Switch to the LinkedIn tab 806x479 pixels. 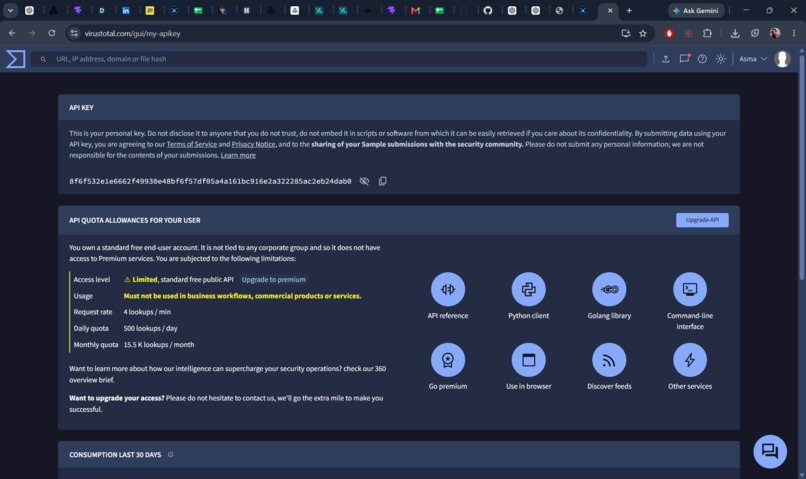point(126,10)
